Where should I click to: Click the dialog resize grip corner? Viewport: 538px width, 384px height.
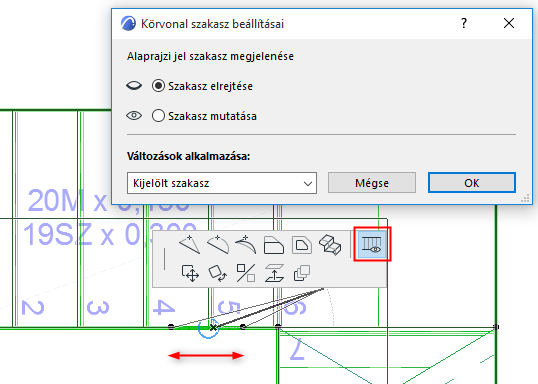(x=525, y=198)
